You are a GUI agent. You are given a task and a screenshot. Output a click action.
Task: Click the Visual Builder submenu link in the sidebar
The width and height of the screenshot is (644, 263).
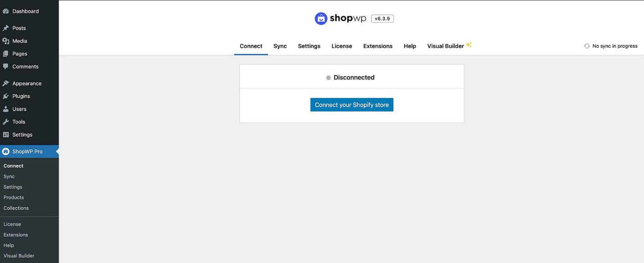(x=19, y=256)
